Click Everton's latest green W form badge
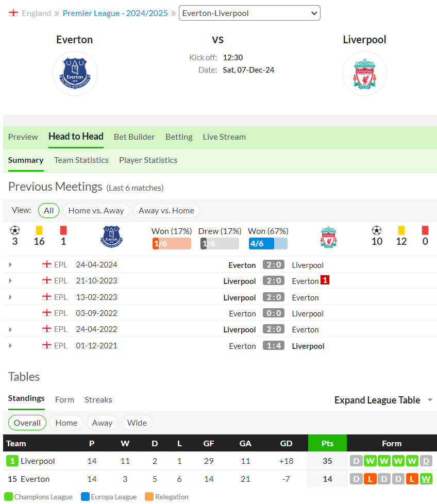 (x=426, y=479)
